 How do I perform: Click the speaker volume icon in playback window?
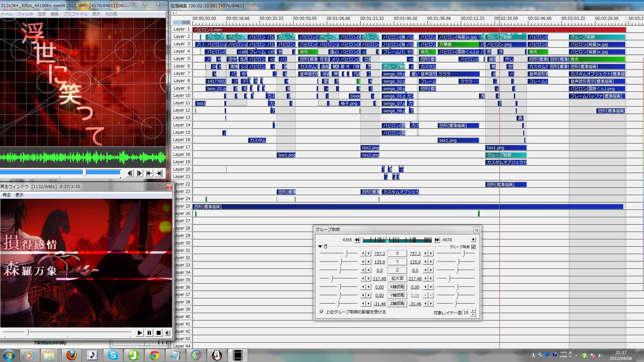[167, 333]
